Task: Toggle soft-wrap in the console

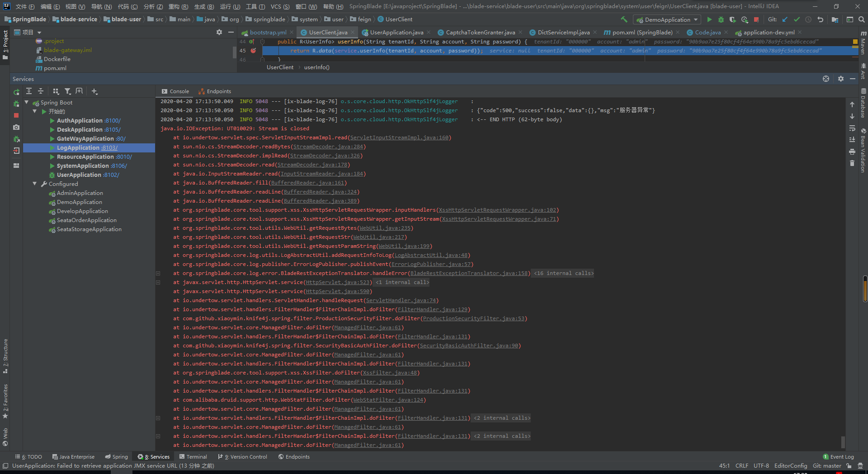Action: coord(852,128)
